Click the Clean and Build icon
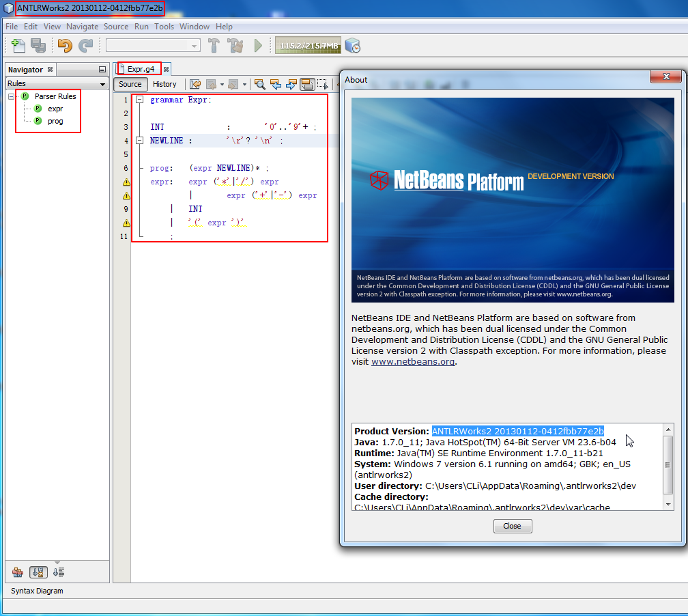The image size is (688, 616). 235,45
